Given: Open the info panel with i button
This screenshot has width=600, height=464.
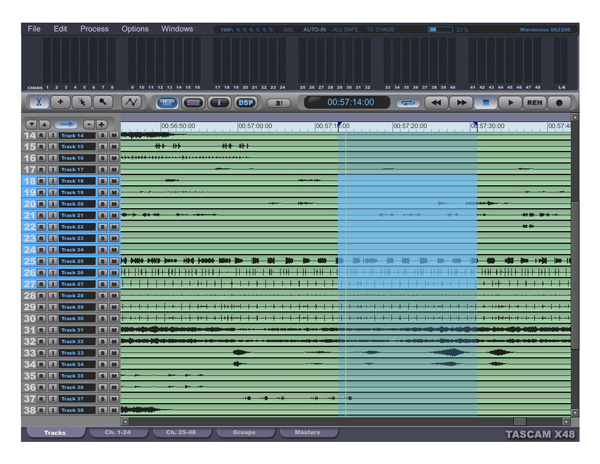Looking at the screenshot, I should click(219, 103).
